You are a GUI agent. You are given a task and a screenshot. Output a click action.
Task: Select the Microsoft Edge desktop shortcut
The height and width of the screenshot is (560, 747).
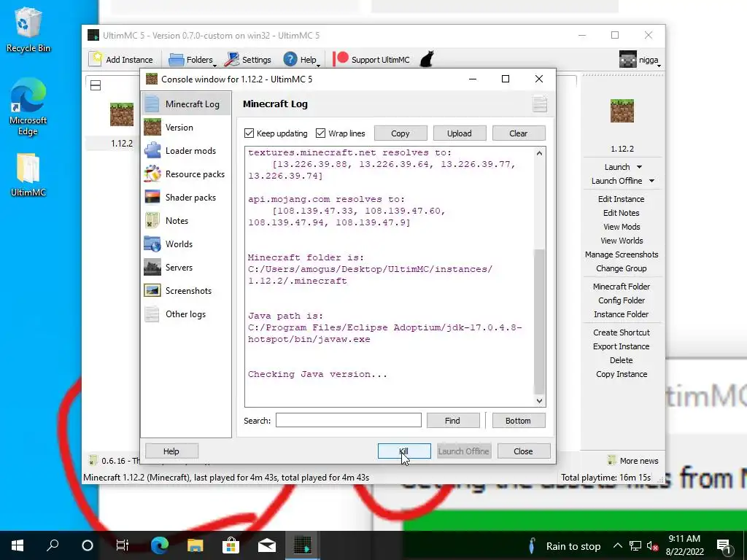coord(28,107)
